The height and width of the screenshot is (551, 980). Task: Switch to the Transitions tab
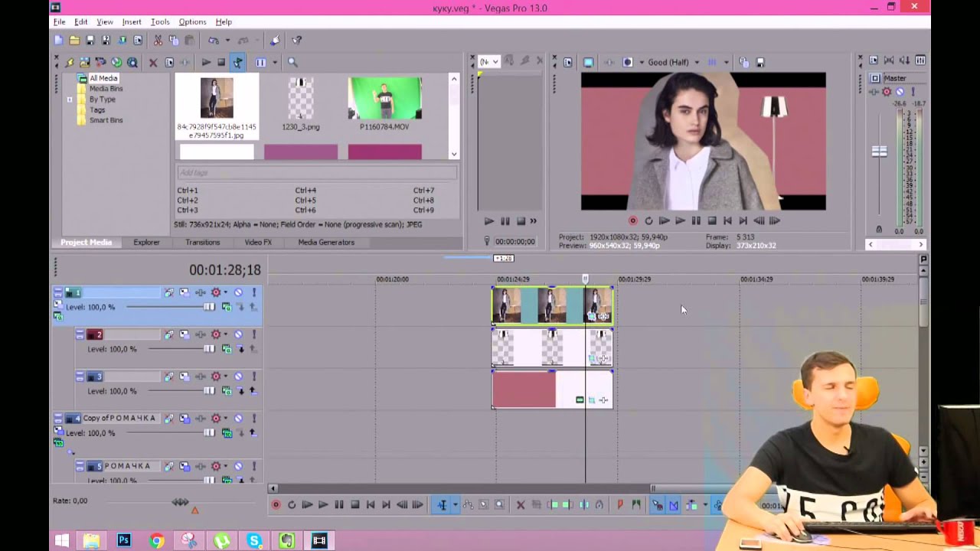(x=202, y=242)
